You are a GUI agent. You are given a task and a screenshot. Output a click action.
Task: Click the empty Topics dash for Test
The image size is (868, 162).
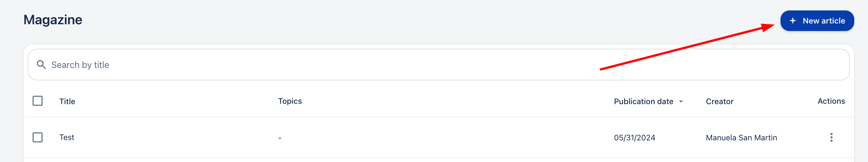click(x=280, y=138)
